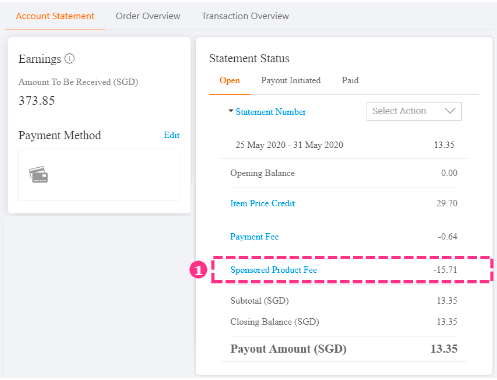Screen dimensions: 497x380
Task: Click the Opening Balance row label
Action: (263, 173)
